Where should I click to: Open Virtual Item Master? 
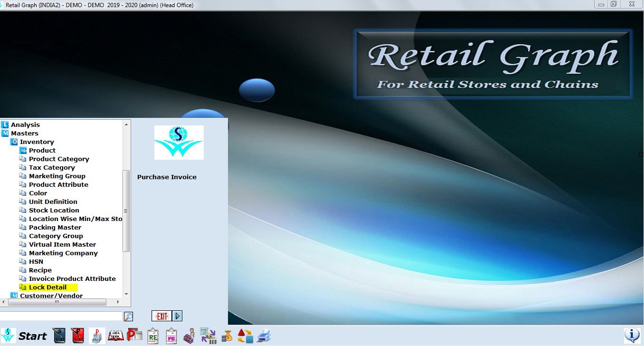62,244
